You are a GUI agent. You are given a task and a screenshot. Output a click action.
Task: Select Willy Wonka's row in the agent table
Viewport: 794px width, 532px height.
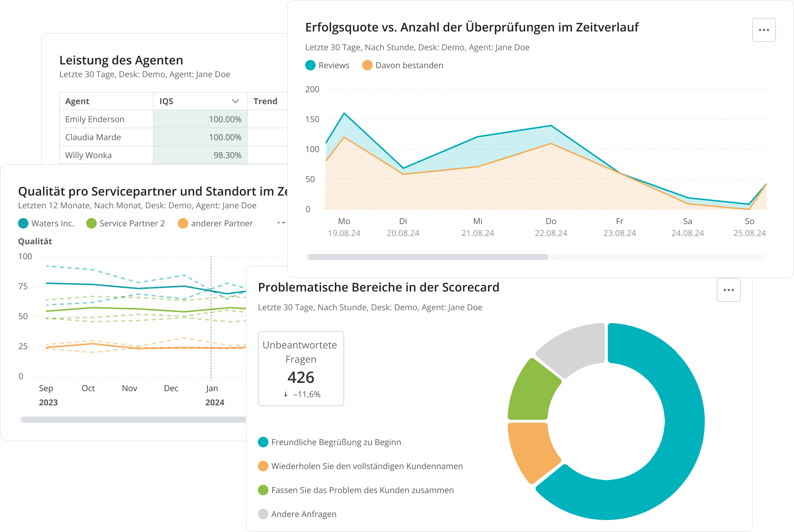tap(88, 155)
